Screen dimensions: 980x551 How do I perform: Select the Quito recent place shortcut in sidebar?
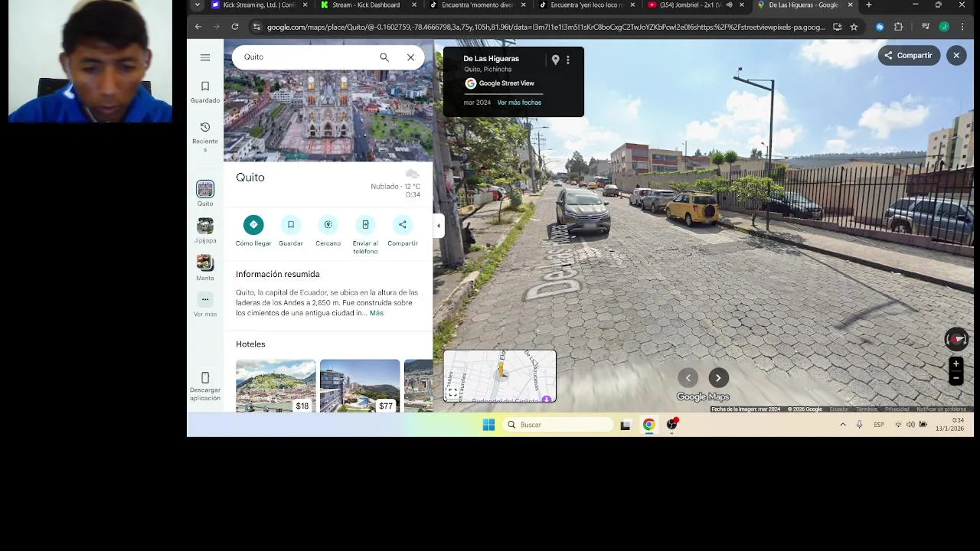[x=205, y=193]
